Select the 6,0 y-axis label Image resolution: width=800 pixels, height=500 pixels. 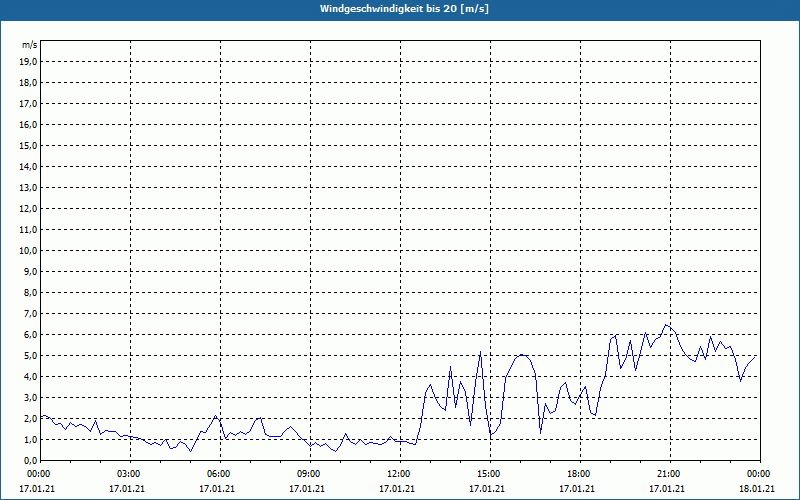tap(30, 335)
